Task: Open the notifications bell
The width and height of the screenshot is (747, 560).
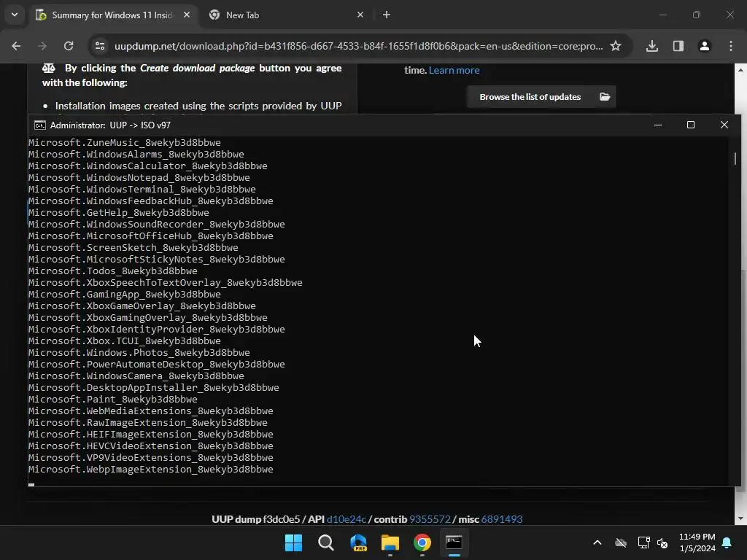Action: pyautogui.click(x=727, y=542)
